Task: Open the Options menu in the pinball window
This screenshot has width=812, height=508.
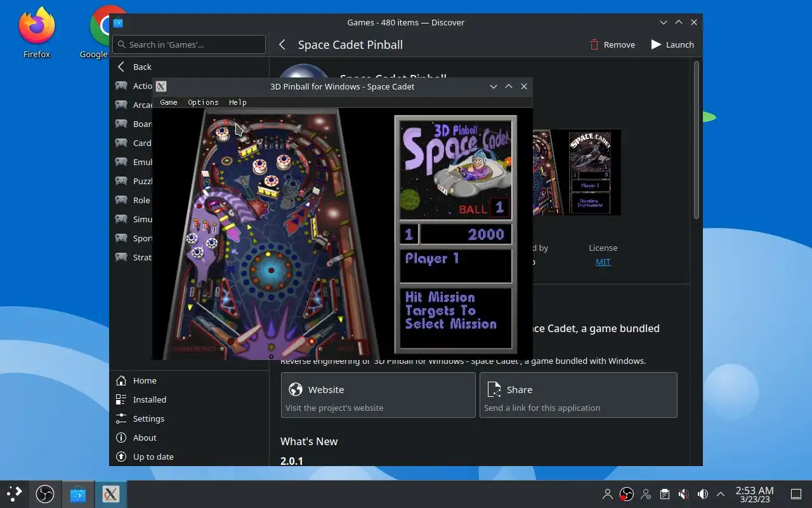Action: [203, 102]
